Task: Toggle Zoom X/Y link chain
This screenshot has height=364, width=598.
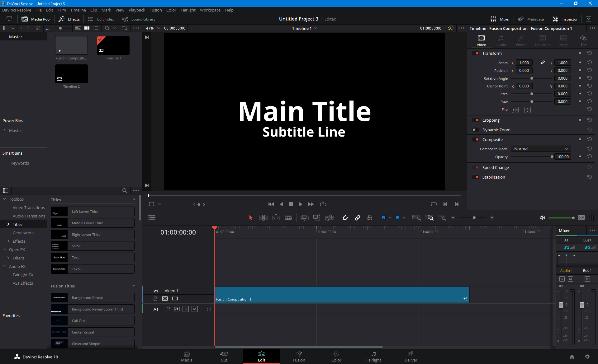Action: point(543,63)
